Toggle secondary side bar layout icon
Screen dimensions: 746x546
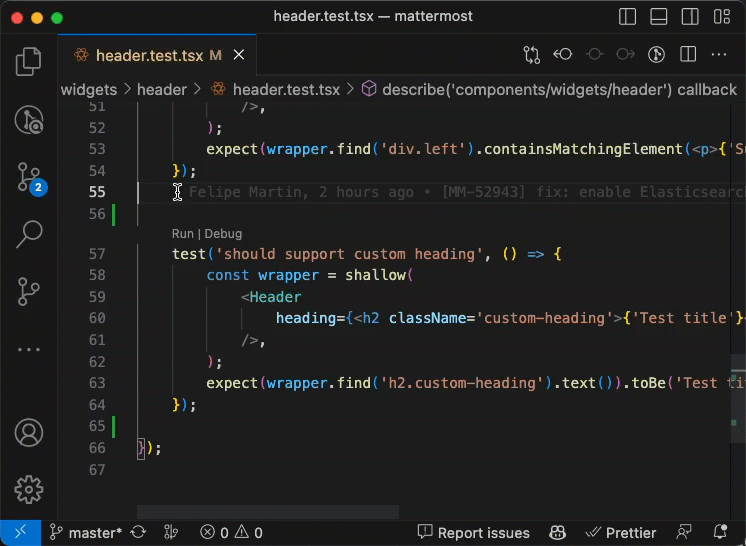click(x=690, y=17)
